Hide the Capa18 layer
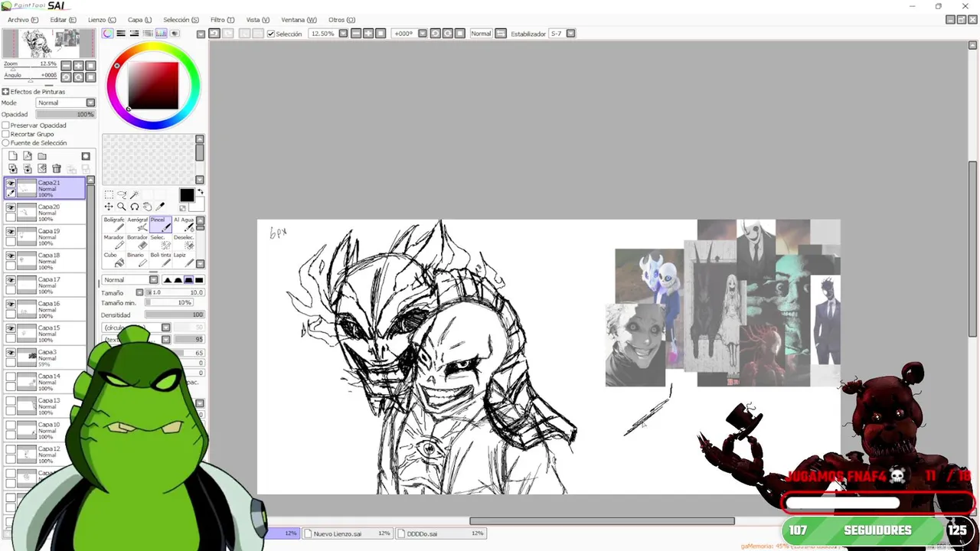Image resolution: width=980 pixels, height=551 pixels. (x=11, y=256)
